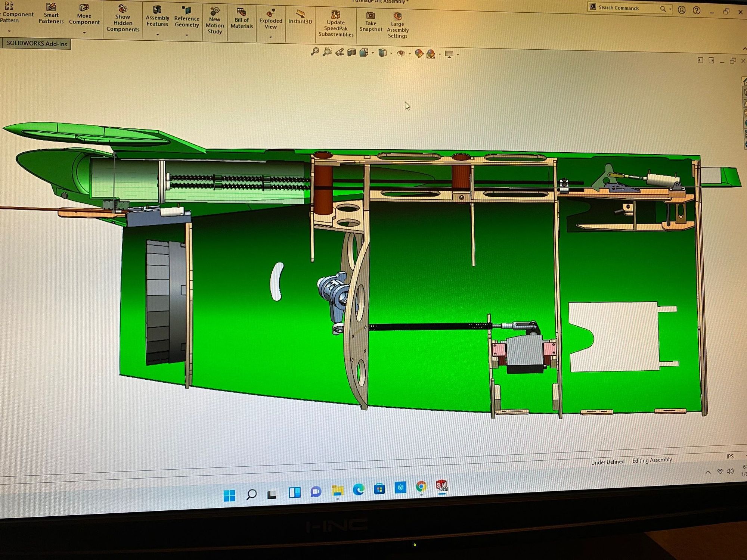
Task: Open Microsoft Edge from the taskbar
Action: [x=359, y=489]
